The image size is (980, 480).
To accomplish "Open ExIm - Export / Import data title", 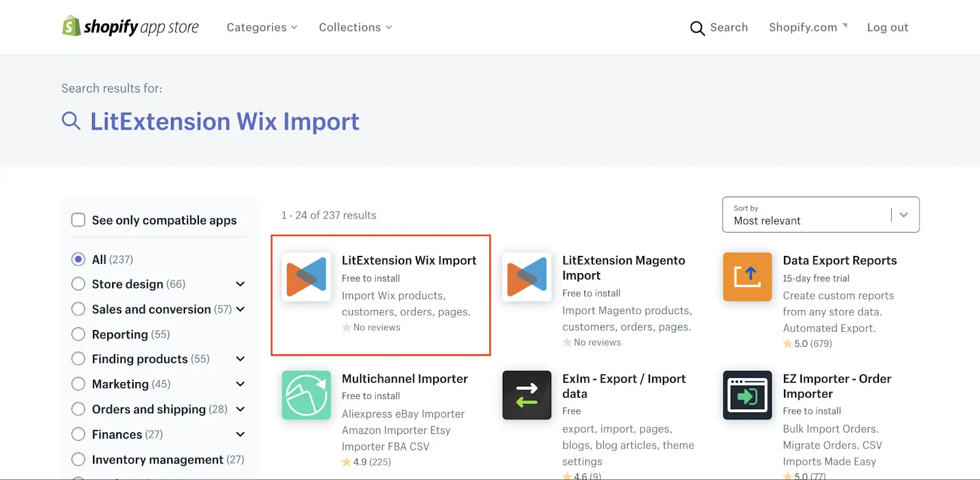I will pyautogui.click(x=624, y=386).
